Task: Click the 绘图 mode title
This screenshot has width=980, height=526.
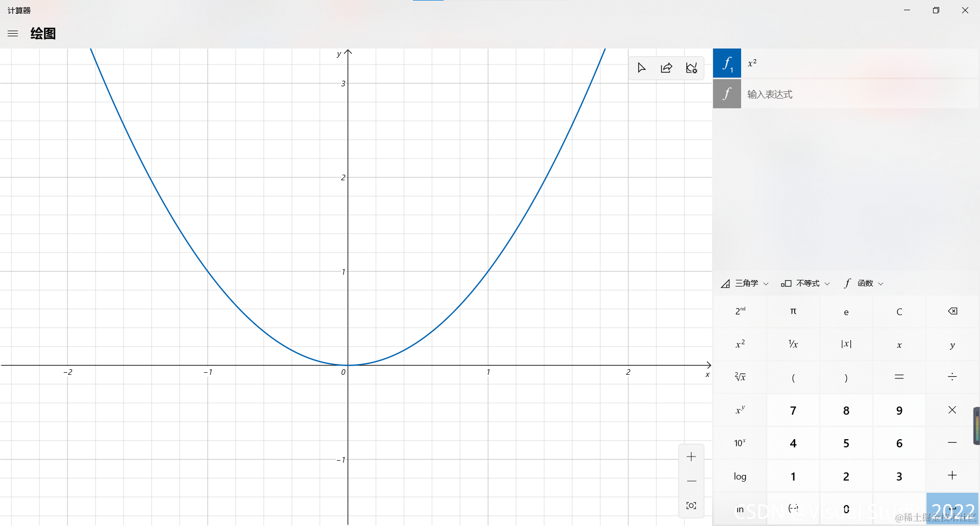Action: pyautogui.click(x=43, y=34)
